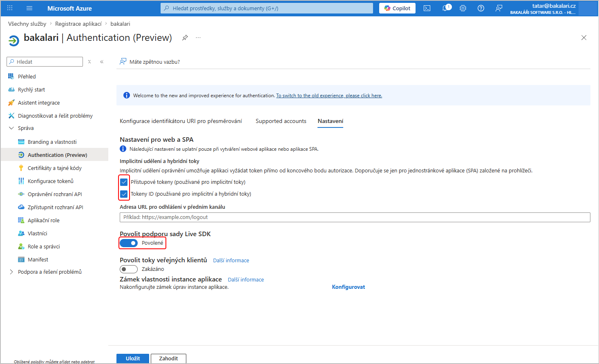The width and height of the screenshot is (599, 364).
Task: Expand Podpora a řešení problémů section
Action: 11,272
